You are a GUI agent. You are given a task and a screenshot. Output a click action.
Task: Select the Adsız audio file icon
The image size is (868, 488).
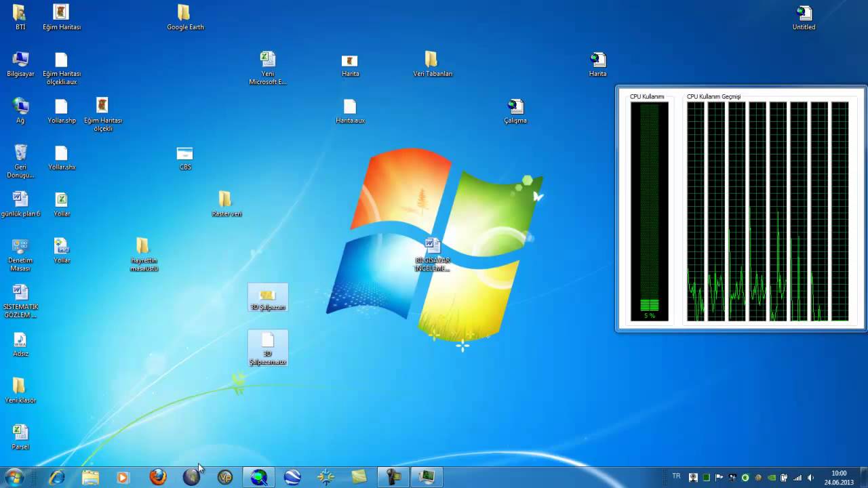point(20,344)
